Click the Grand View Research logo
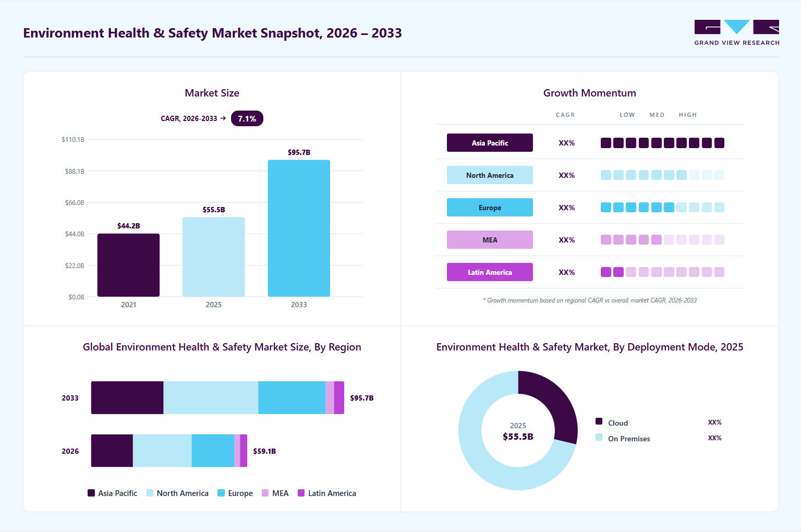The width and height of the screenshot is (801, 532). coord(737,33)
